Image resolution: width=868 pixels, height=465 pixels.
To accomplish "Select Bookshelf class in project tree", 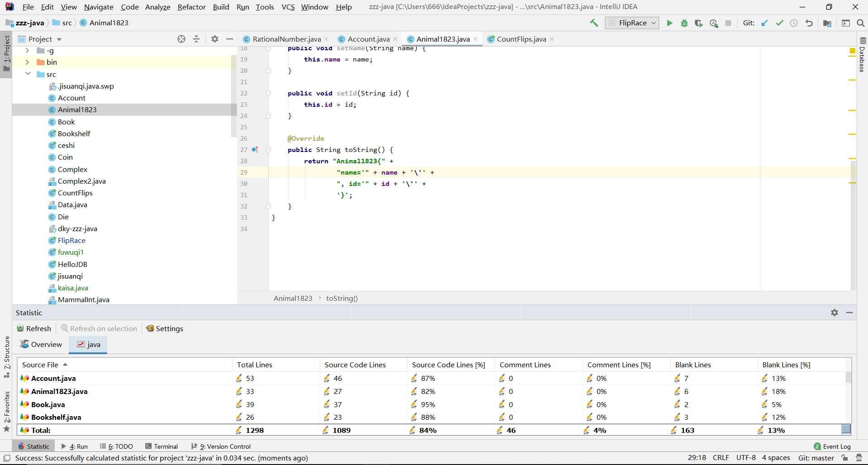I will (74, 133).
